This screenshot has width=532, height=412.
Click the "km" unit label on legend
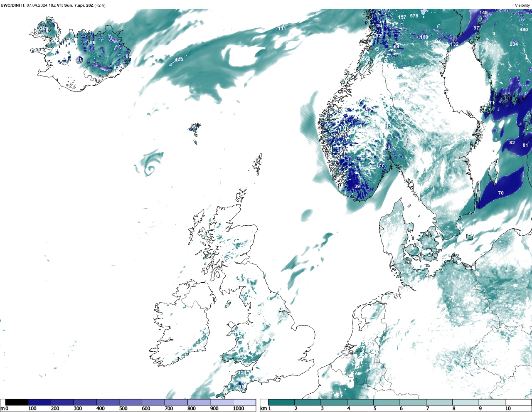point(263,409)
